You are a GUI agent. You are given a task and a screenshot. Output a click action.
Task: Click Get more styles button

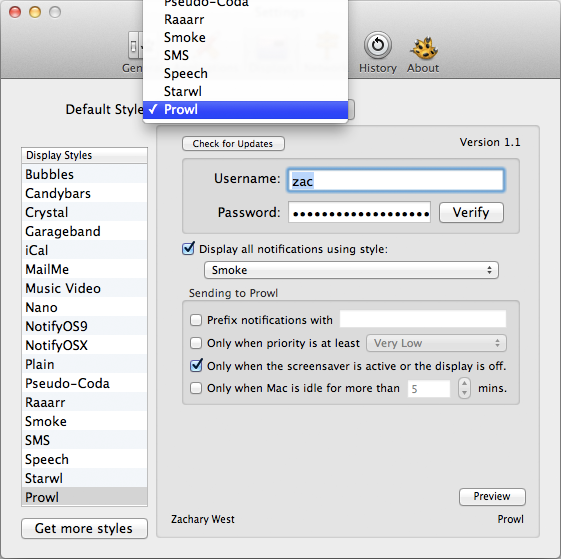(84, 528)
